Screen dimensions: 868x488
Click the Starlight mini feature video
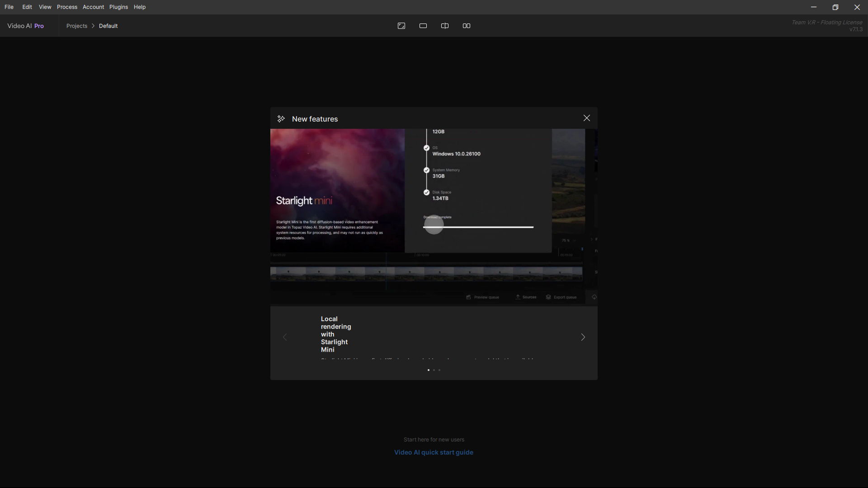point(434,217)
